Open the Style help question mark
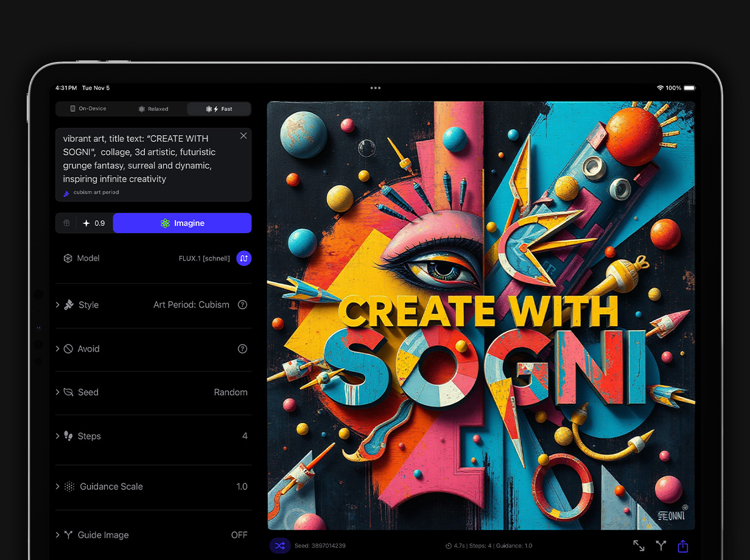Image resolution: width=750 pixels, height=560 pixels. 242,305
